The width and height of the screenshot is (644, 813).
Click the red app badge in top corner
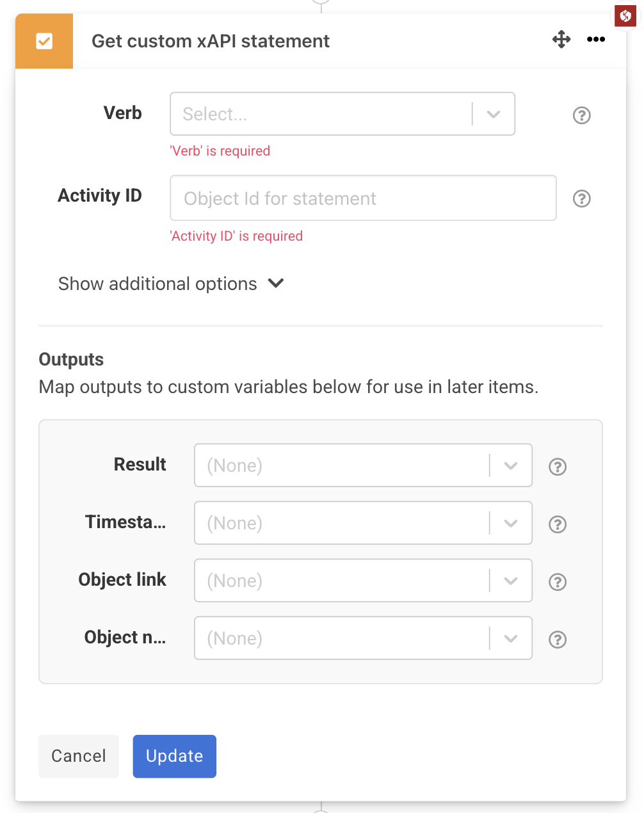tap(624, 16)
